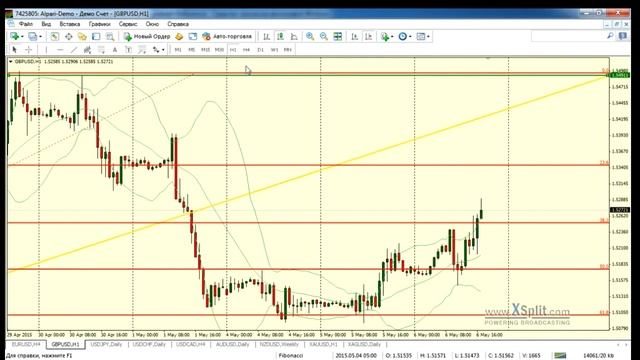Switch timeframe to W1
The height and width of the screenshot is (360, 640).
coord(274,50)
